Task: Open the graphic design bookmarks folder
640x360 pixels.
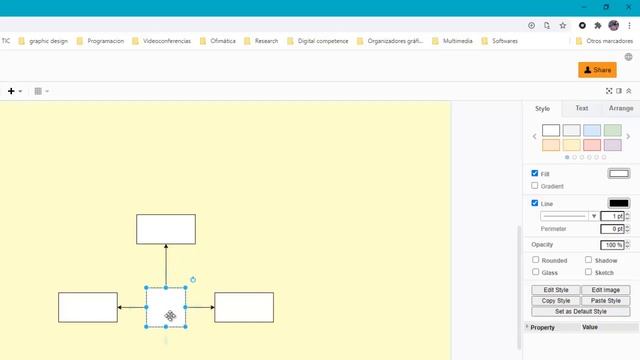Action: click(x=43, y=41)
